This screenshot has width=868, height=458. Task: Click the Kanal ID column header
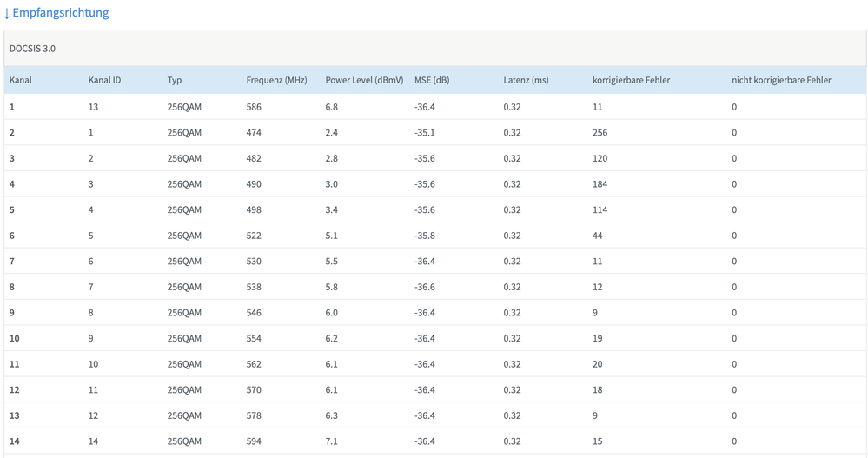tap(104, 80)
